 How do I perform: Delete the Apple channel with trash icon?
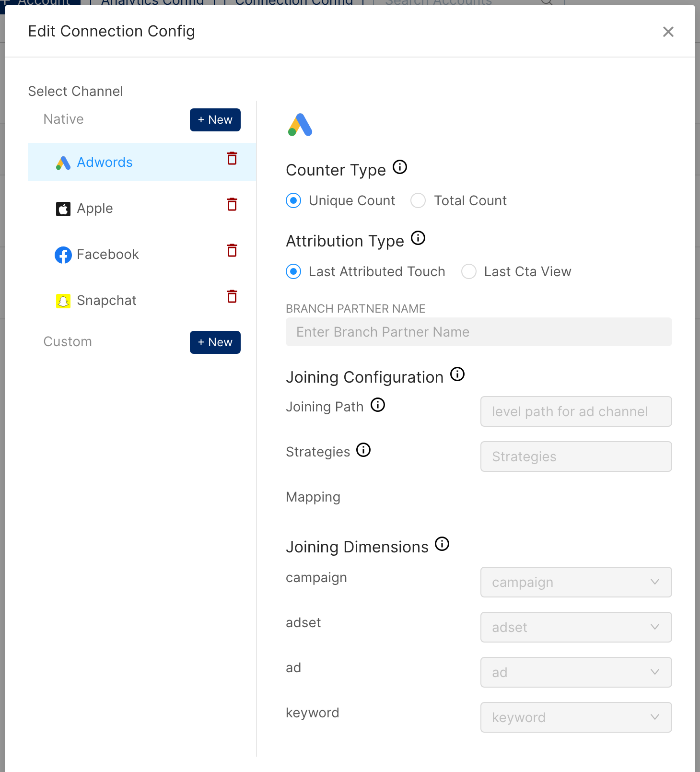(232, 204)
